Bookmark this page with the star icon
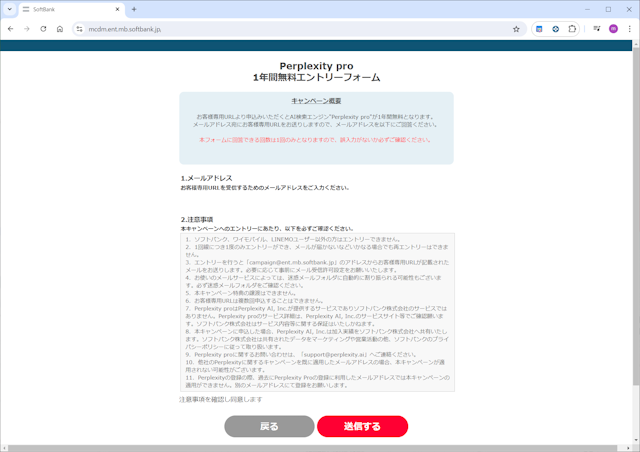This screenshot has width=640, height=452. point(516,29)
